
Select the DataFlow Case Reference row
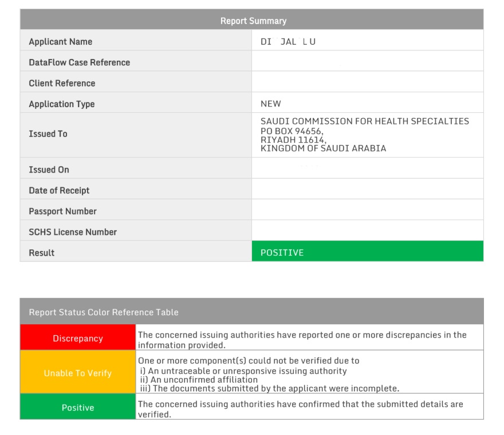79,62
